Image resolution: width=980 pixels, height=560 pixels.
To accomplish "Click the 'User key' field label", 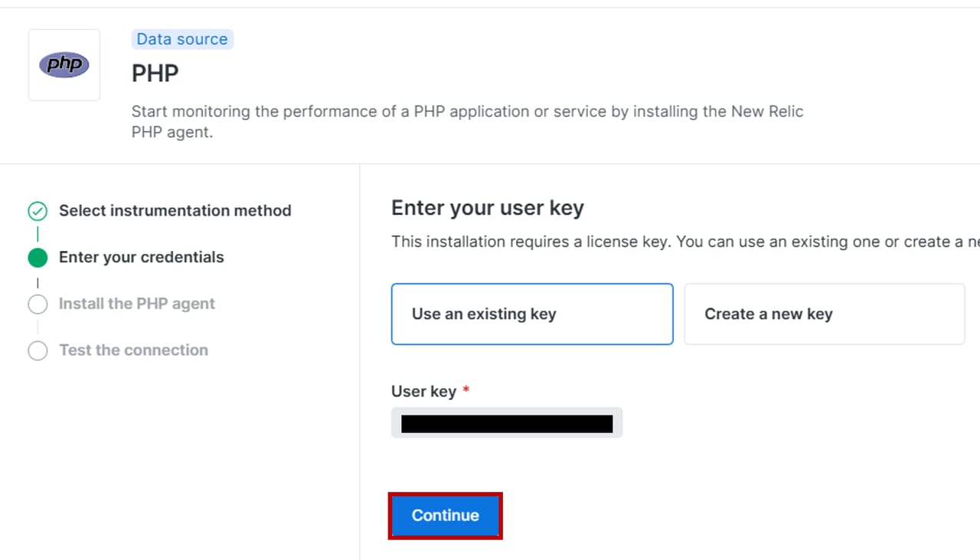I will (423, 391).
